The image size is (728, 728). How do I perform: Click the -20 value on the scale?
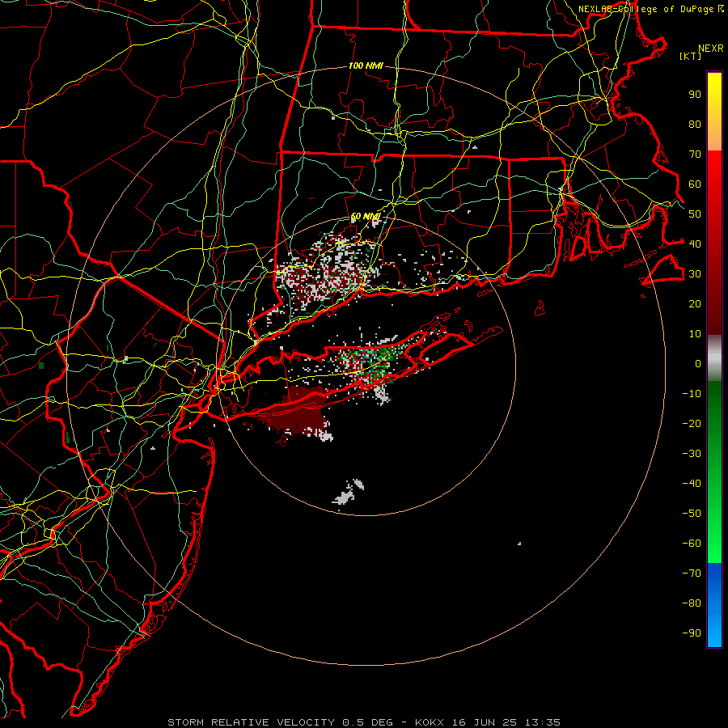(692, 424)
